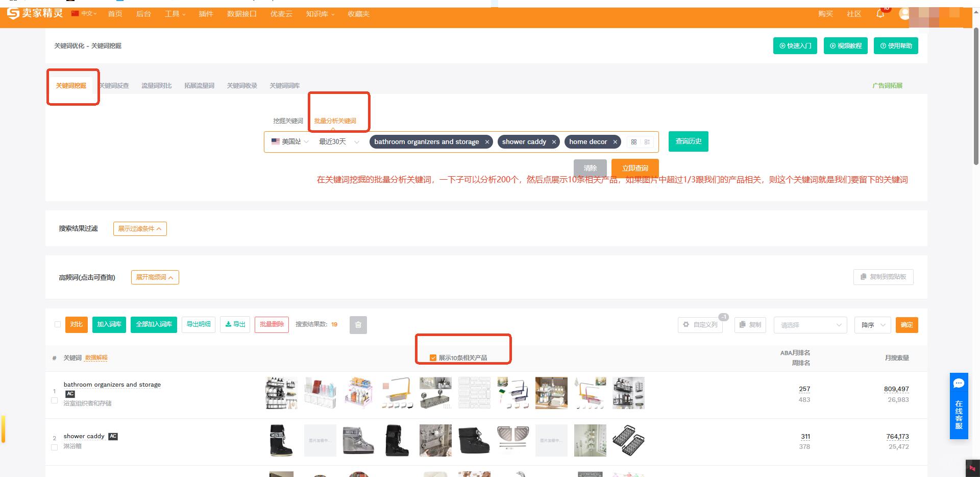Select the 挖掘关键词 sub-tab
980x477 pixels.
point(288,121)
